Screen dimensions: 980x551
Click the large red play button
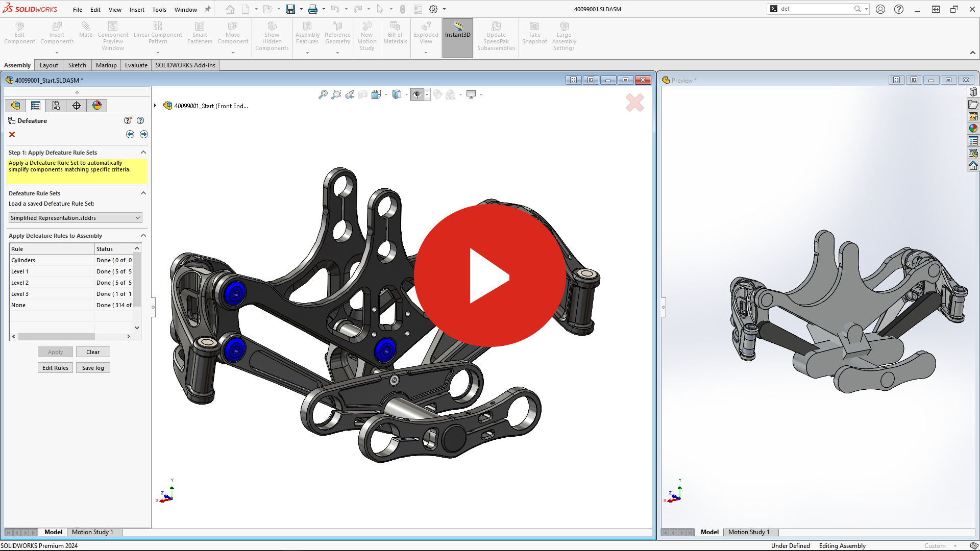point(489,275)
